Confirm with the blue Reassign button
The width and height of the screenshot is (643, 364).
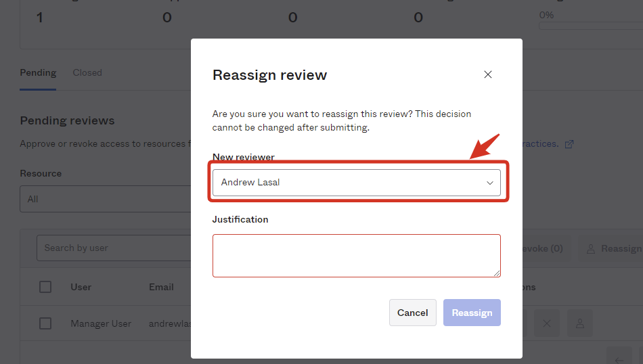[x=472, y=313]
